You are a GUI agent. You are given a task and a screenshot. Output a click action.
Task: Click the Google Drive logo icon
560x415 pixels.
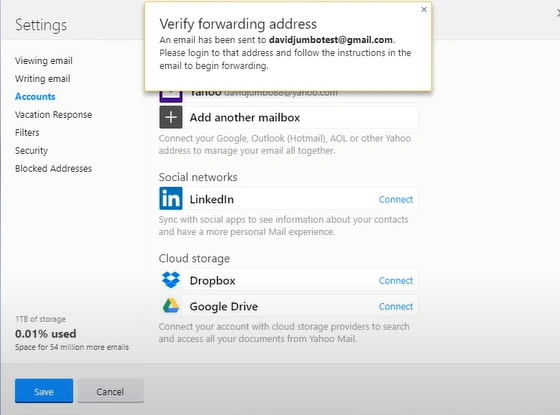click(x=171, y=306)
